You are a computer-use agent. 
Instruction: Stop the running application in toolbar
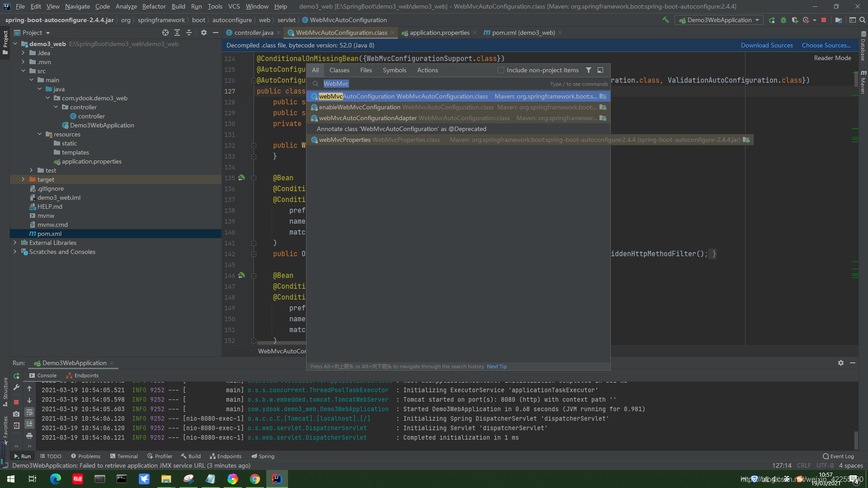(824, 20)
